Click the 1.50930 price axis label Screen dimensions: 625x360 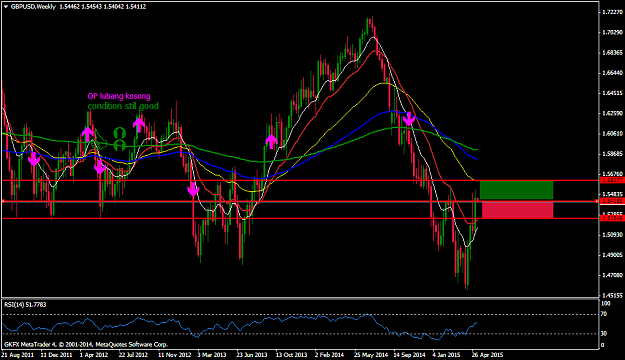coord(612,235)
